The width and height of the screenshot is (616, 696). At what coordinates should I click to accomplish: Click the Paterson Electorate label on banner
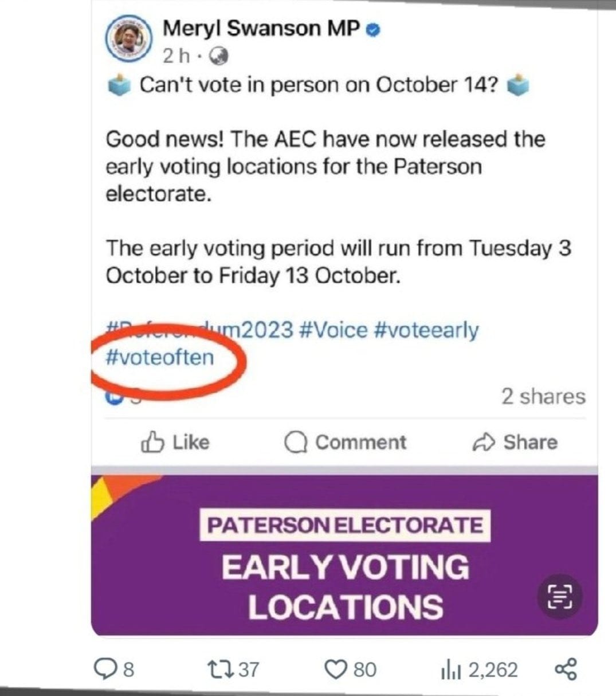(344, 525)
